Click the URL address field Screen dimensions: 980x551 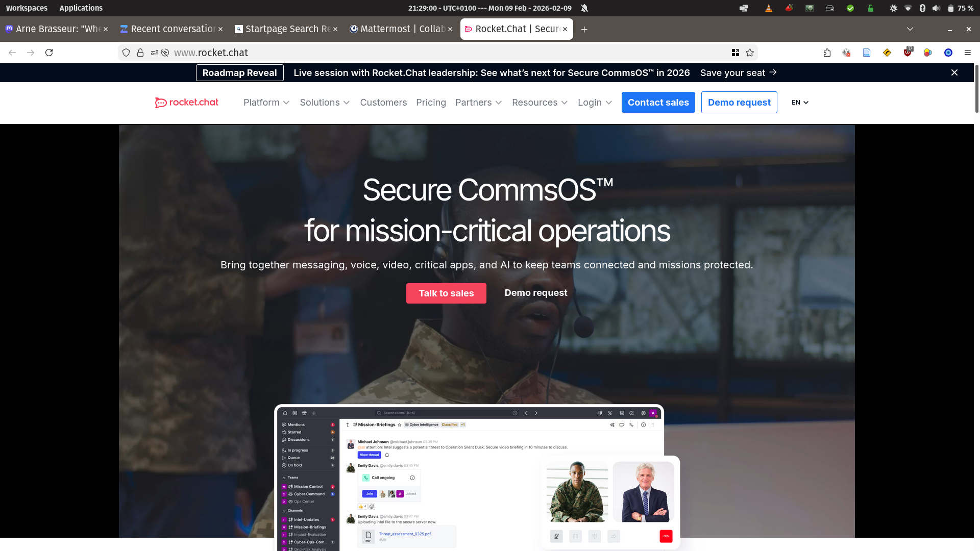434,53
